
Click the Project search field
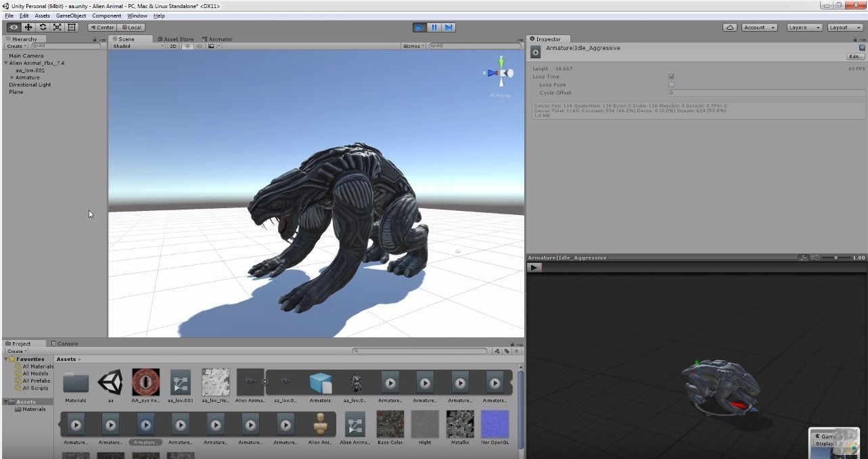[x=420, y=351]
